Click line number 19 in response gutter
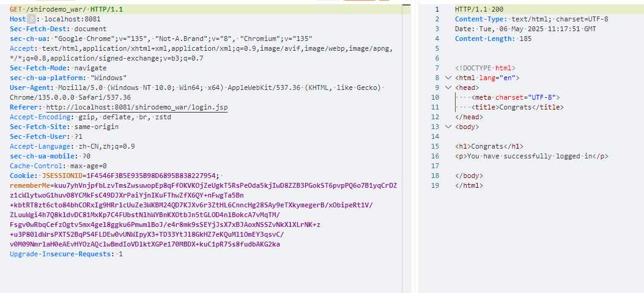The width and height of the screenshot is (644, 293). [435, 185]
